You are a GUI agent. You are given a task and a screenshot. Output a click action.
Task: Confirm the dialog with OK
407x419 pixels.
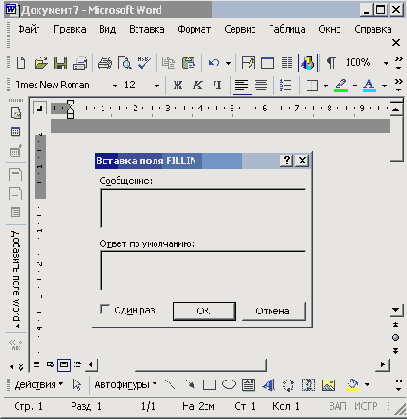204,311
